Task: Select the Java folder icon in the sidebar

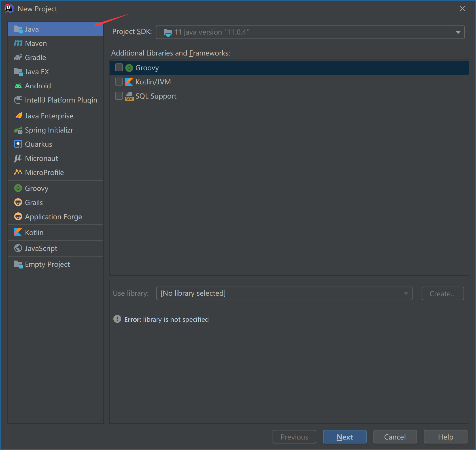Action: pyautogui.click(x=18, y=29)
